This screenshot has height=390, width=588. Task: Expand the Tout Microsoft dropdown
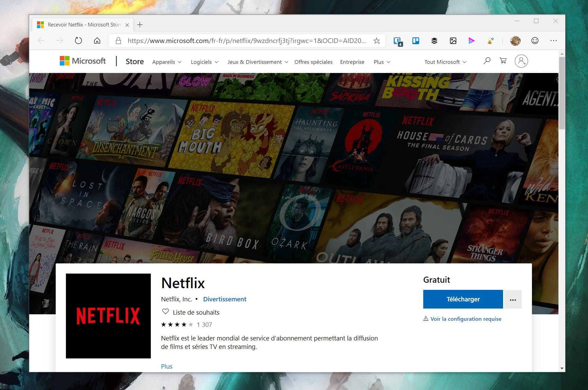445,62
